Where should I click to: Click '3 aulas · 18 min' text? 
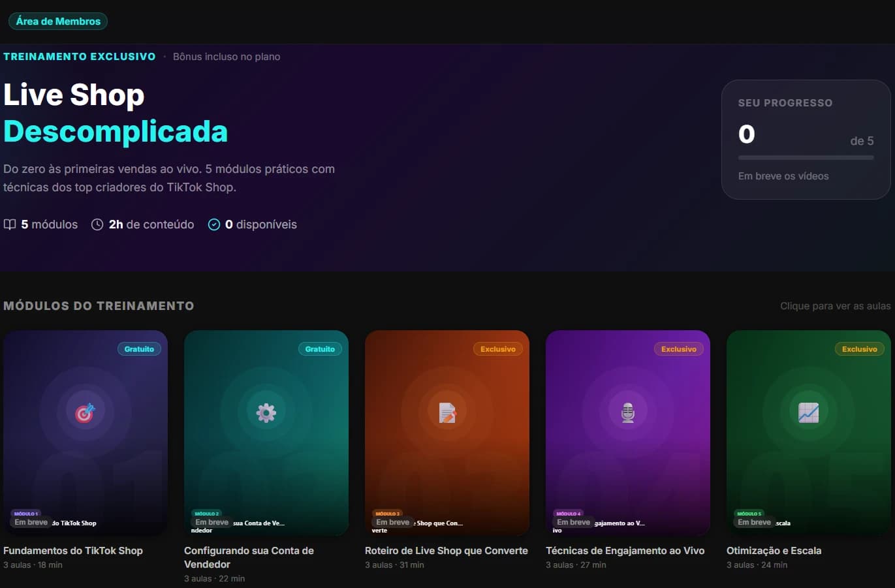coord(33,565)
